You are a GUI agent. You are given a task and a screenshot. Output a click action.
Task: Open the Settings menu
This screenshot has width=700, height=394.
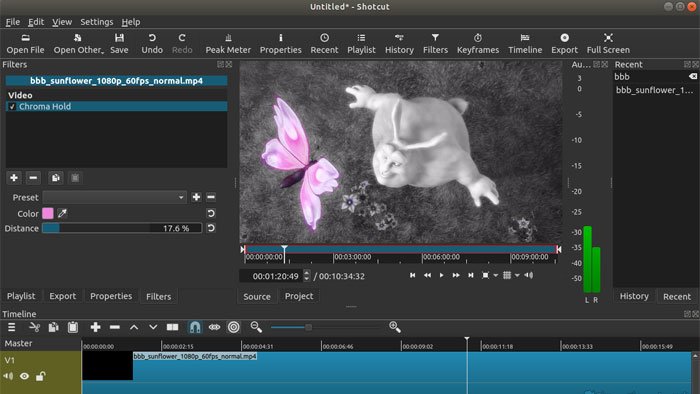(x=96, y=21)
